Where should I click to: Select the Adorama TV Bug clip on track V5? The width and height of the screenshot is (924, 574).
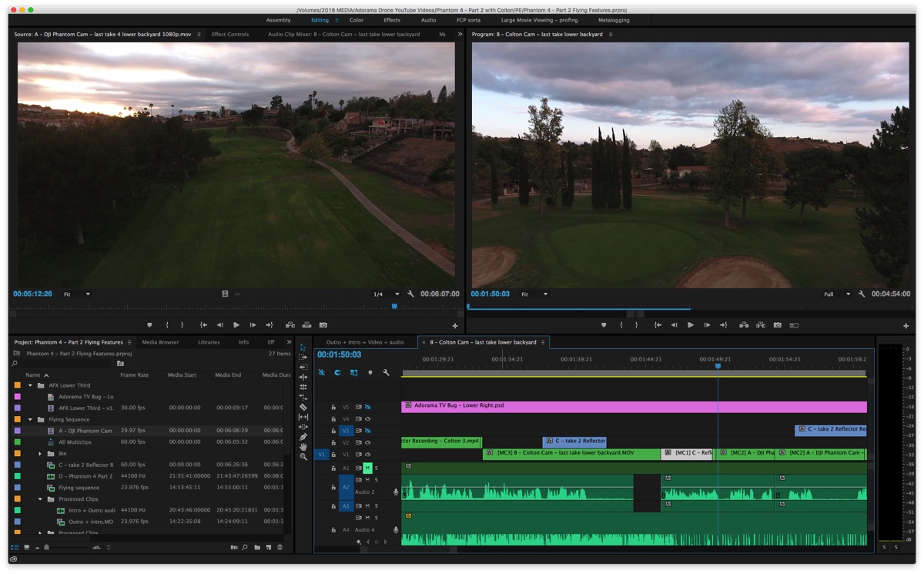[634, 405]
